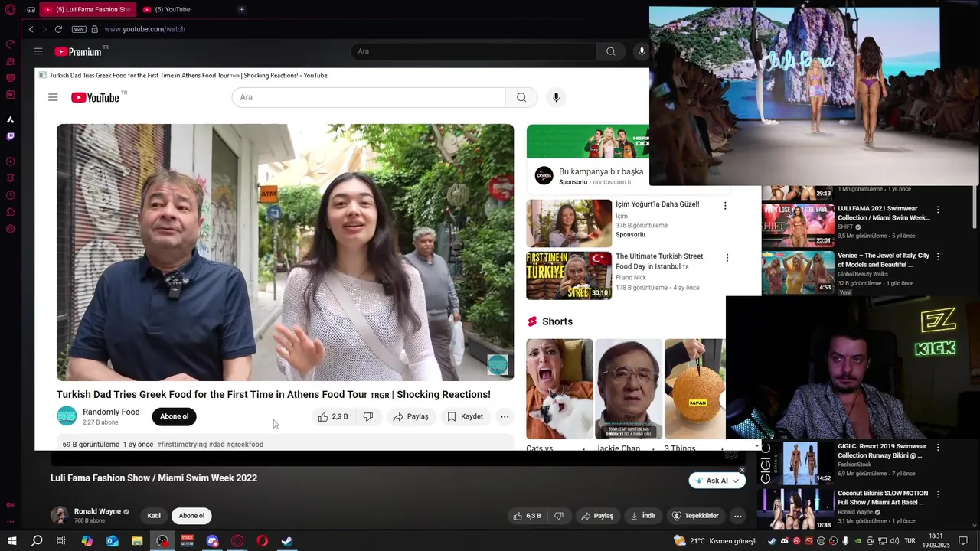Open options for Venice Jewel of Italy video
This screenshot has width=980, height=551.
click(x=938, y=256)
